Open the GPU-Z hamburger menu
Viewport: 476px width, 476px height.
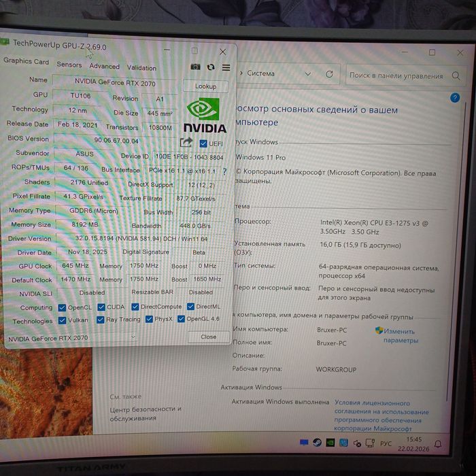226,67
